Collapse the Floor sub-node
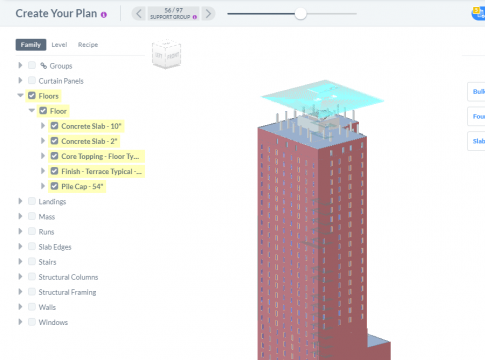 [x=32, y=111]
